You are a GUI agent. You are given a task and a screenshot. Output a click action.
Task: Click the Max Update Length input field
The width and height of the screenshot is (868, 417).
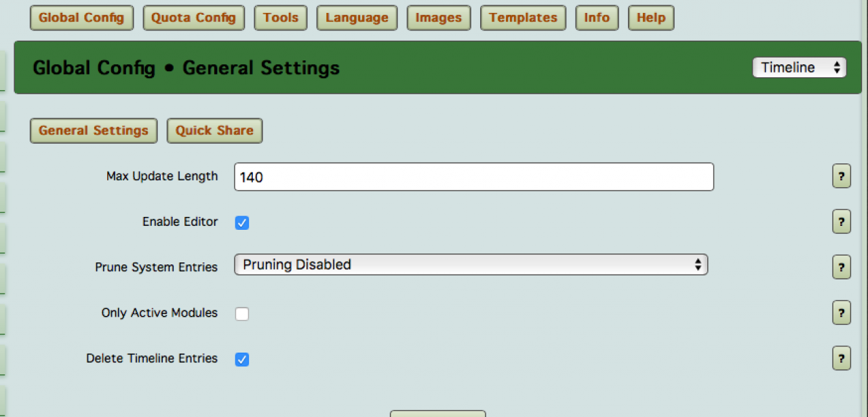click(473, 177)
